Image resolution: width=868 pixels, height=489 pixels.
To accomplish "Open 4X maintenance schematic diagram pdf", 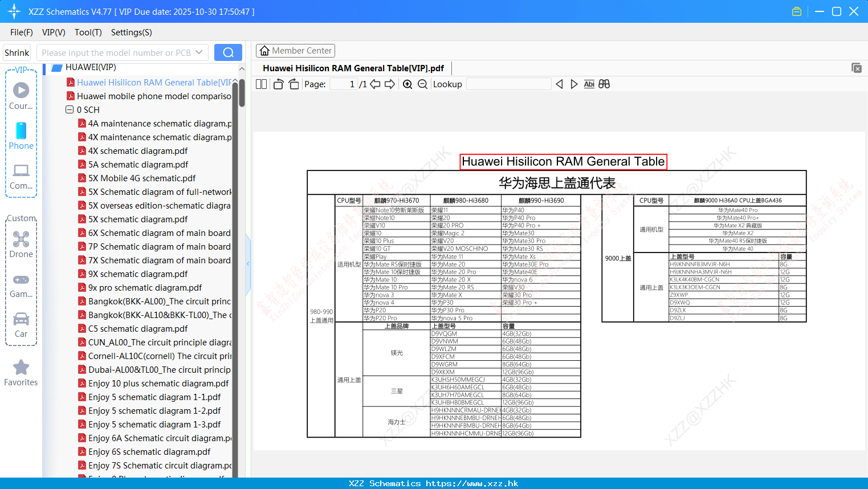I will (x=155, y=137).
